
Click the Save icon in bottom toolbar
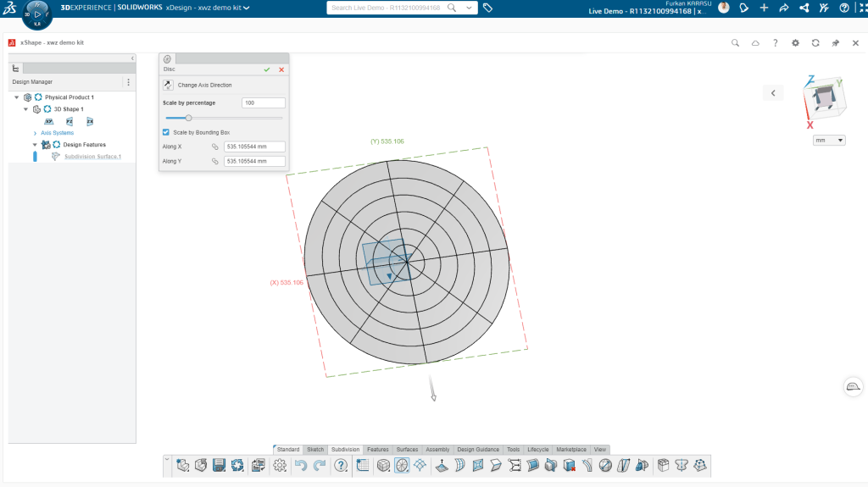click(220, 465)
